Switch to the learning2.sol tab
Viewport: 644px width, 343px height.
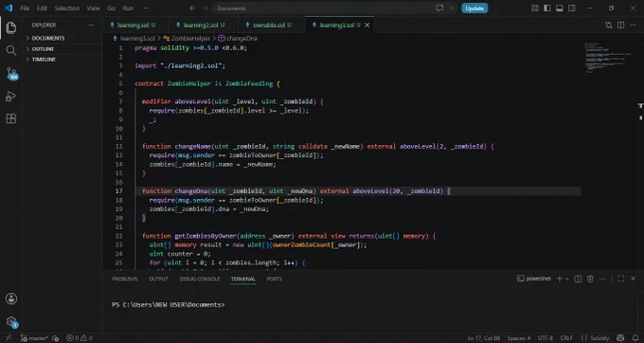click(204, 25)
